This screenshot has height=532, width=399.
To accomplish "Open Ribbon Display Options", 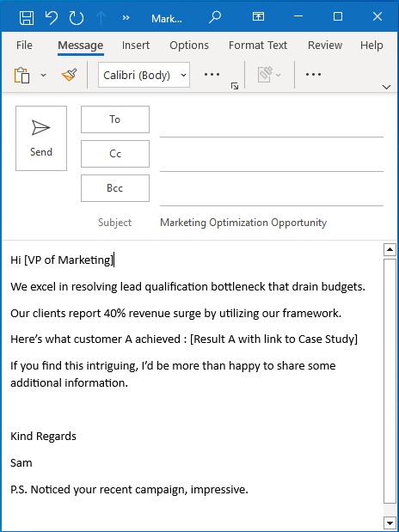I will 259,16.
